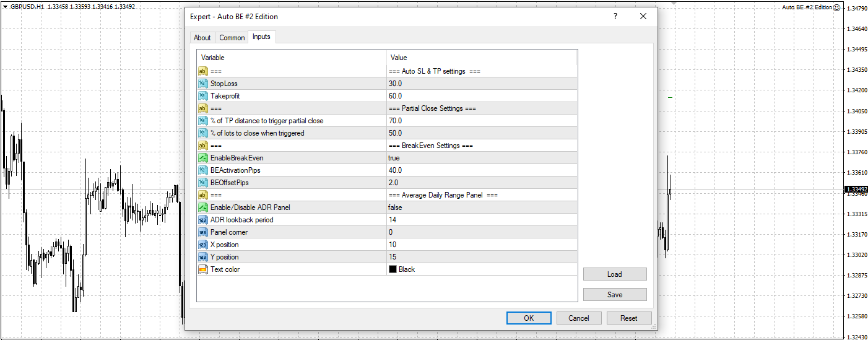Click the value 50.0 for lots to close

tap(395, 133)
